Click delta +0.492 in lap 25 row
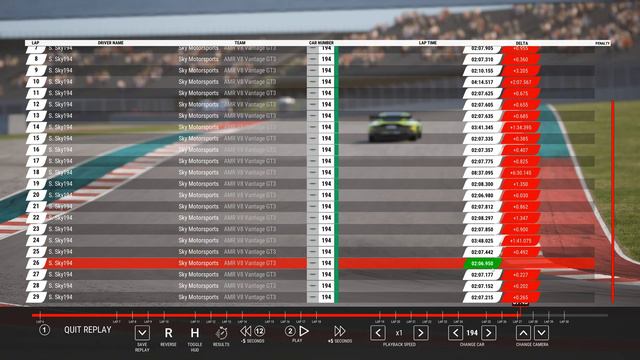640x360 pixels. [x=520, y=252]
